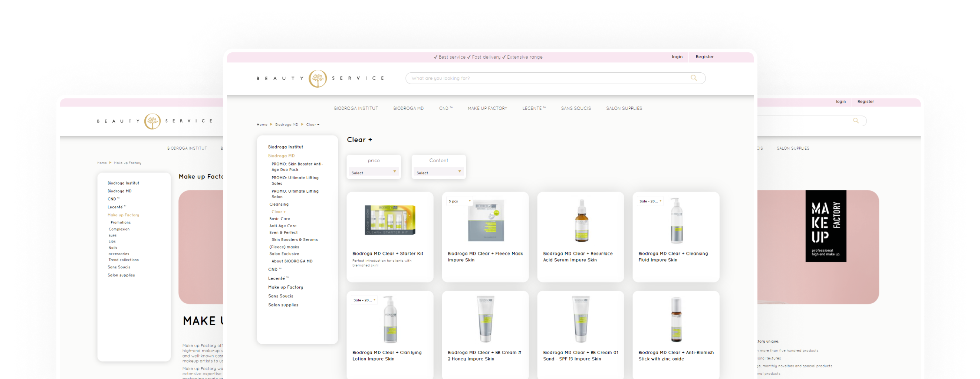Select 'Skin Boosters & Serums' in the sidebar

click(x=295, y=239)
